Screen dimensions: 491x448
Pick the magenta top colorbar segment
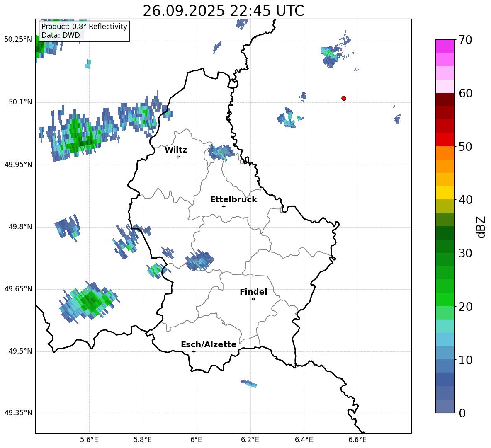tap(445, 46)
